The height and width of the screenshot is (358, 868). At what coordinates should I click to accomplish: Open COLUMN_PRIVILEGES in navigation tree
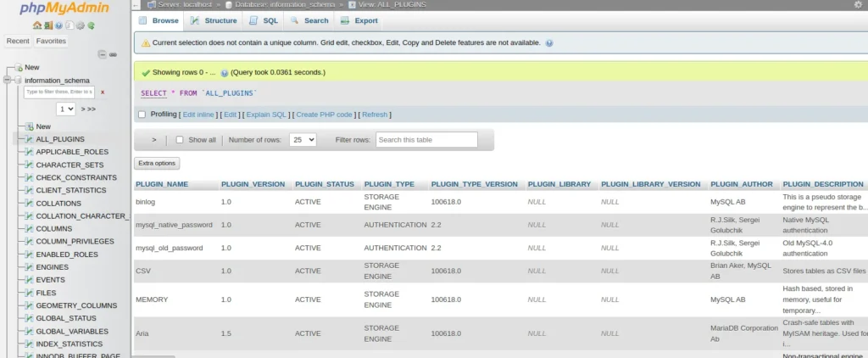click(x=75, y=242)
